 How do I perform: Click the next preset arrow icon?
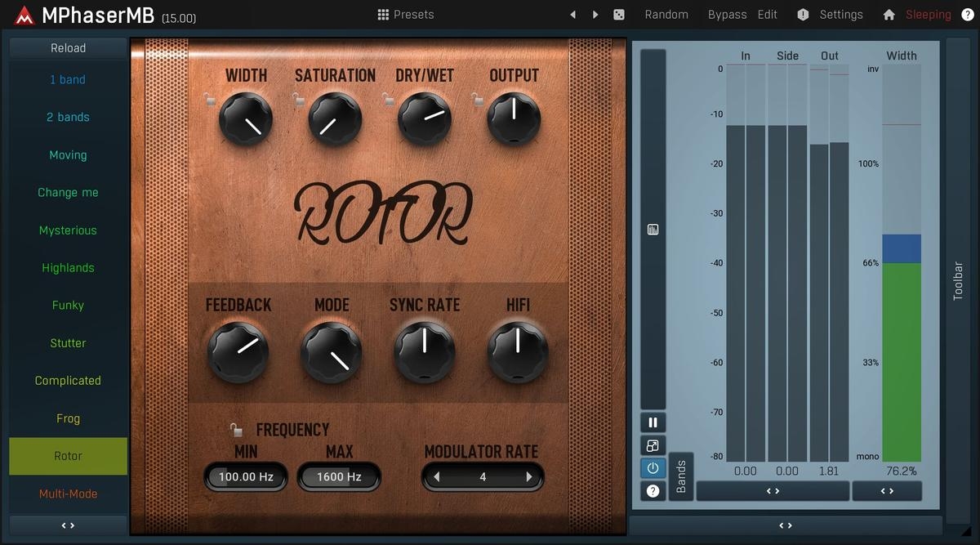click(x=595, y=15)
